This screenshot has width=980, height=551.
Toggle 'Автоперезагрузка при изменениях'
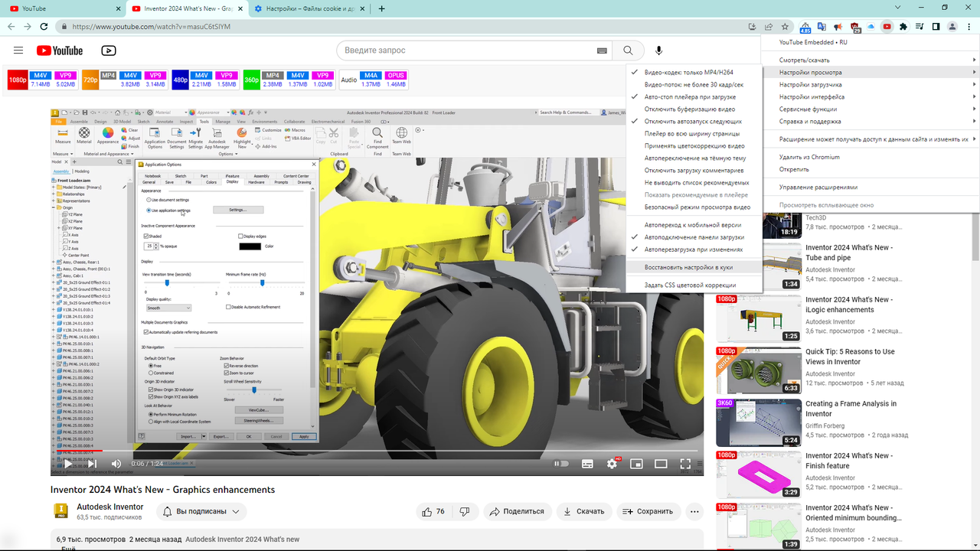(694, 249)
